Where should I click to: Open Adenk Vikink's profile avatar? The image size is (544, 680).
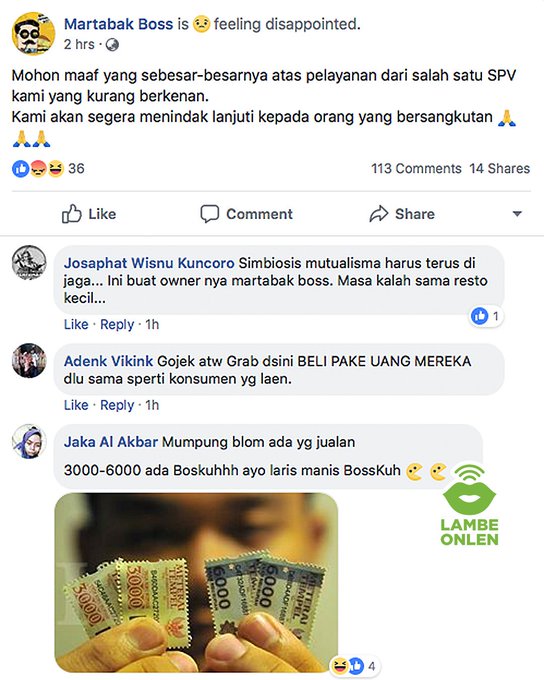point(29,361)
